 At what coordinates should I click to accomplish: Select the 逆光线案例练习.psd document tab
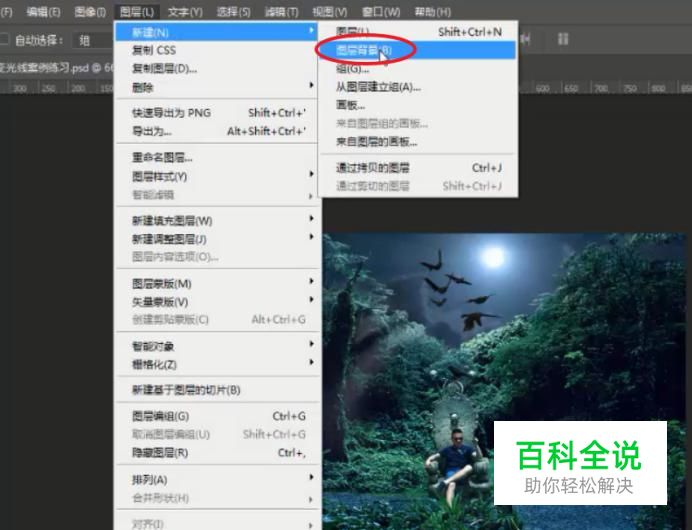[56, 68]
